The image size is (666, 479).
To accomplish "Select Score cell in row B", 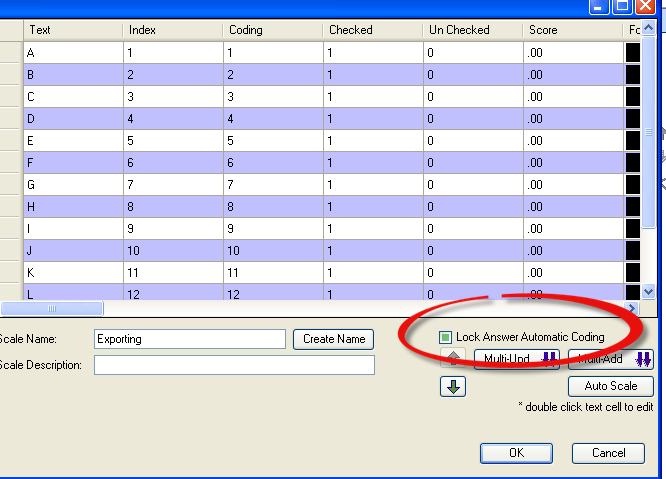I will click(x=573, y=75).
